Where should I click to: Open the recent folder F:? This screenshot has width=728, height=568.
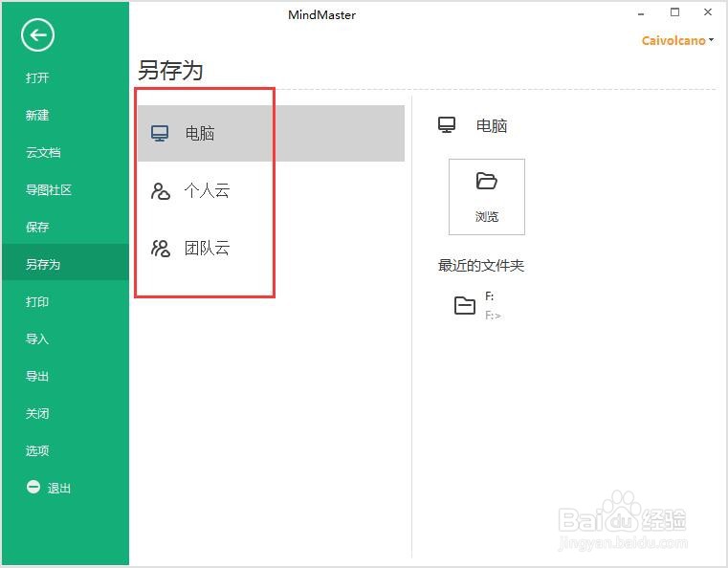click(490, 296)
